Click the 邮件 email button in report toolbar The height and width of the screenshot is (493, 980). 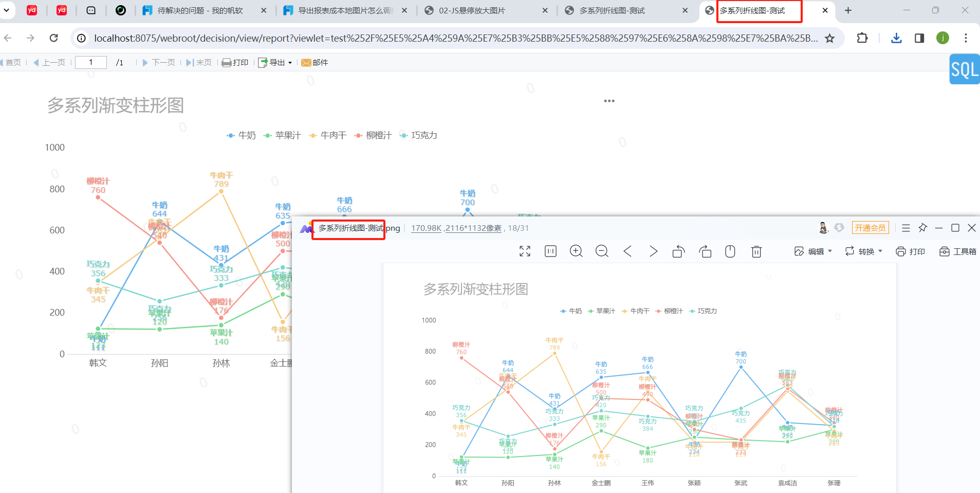click(x=315, y=63)
